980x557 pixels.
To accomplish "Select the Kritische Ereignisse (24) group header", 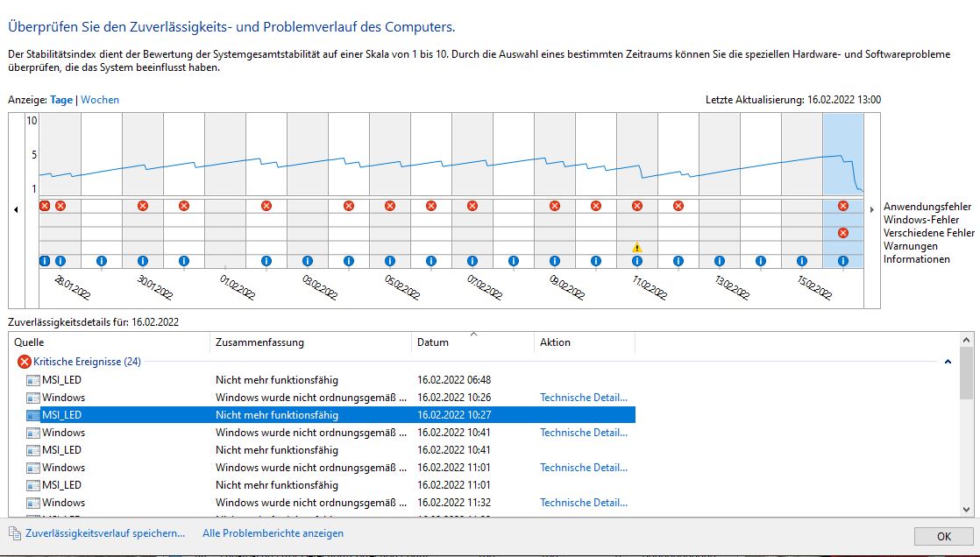I will point(87,362).
